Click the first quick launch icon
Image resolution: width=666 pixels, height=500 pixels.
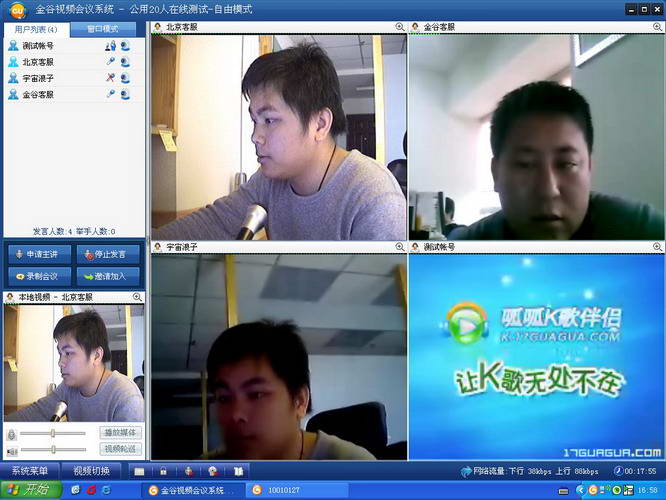click(x=76, y=490)
